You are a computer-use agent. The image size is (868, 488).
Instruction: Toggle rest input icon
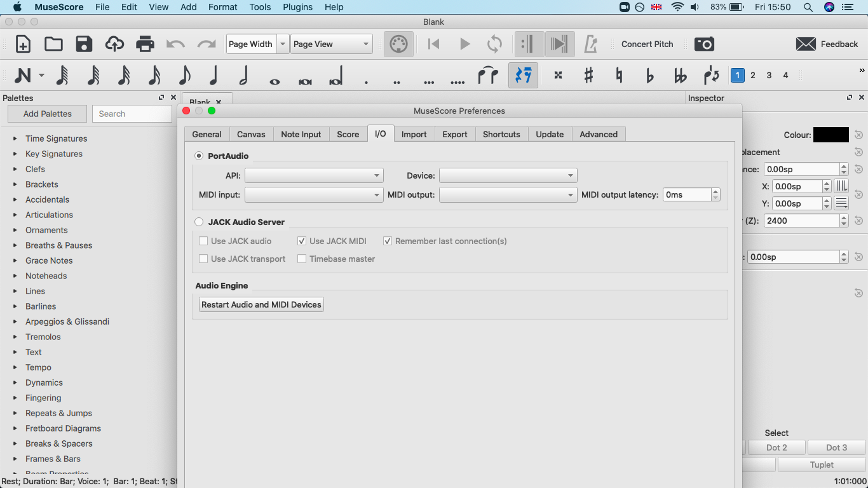524,75
